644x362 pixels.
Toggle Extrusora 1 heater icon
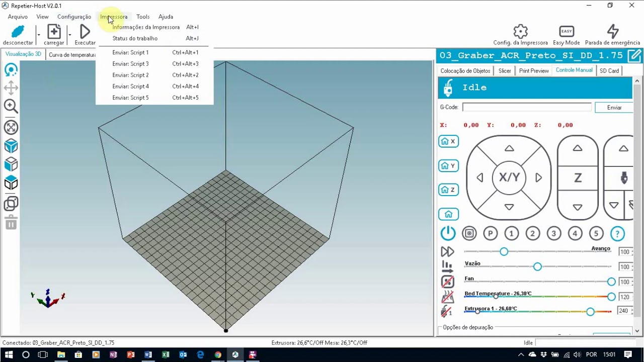[x=446, y=312]
